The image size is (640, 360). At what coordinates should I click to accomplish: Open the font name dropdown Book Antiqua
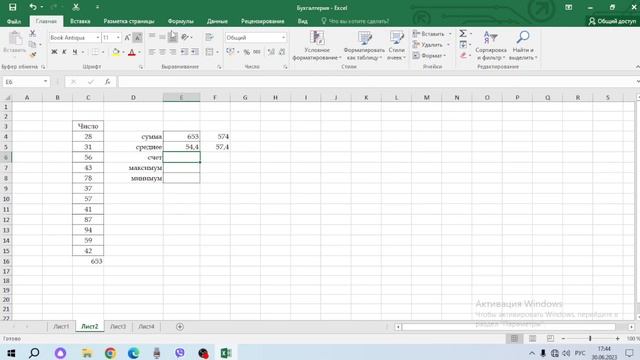tap(98, 38)
